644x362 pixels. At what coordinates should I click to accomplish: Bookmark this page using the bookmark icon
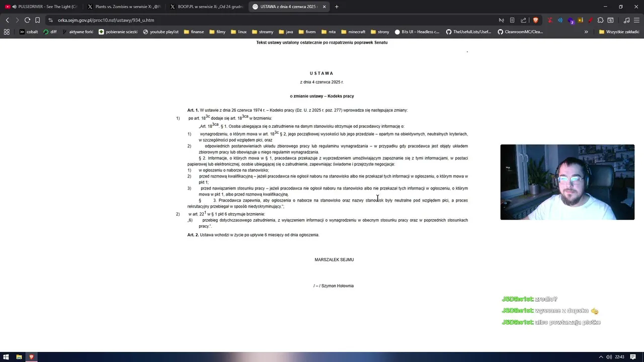click(x=37, y=20)
